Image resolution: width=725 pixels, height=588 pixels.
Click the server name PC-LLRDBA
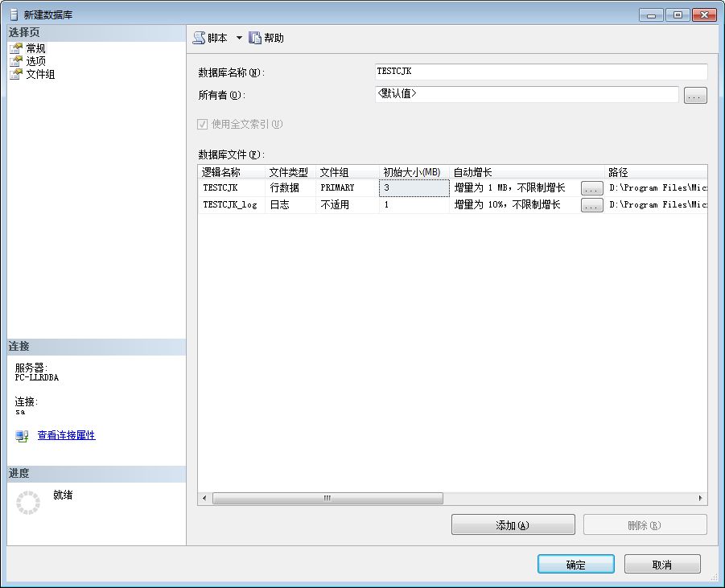tap(36, 377)
